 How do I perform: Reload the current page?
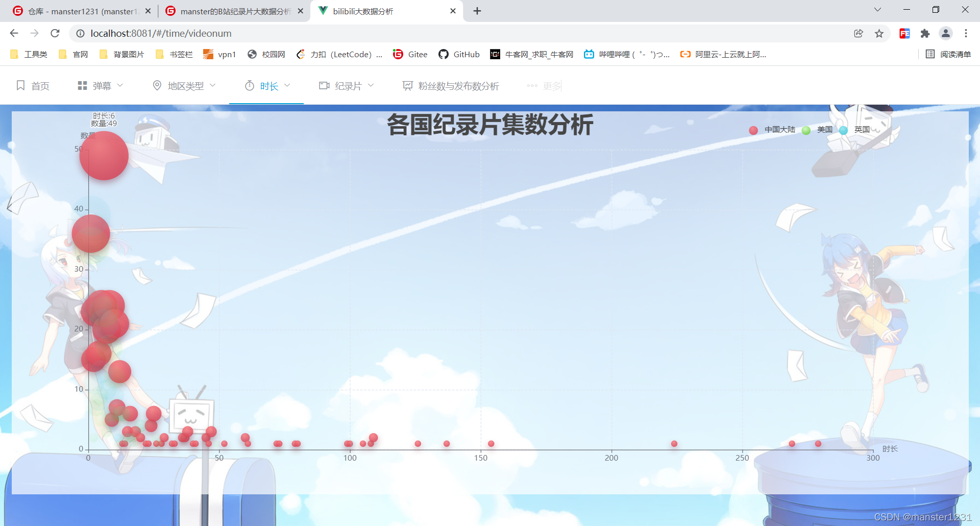(x=55, y=33)
